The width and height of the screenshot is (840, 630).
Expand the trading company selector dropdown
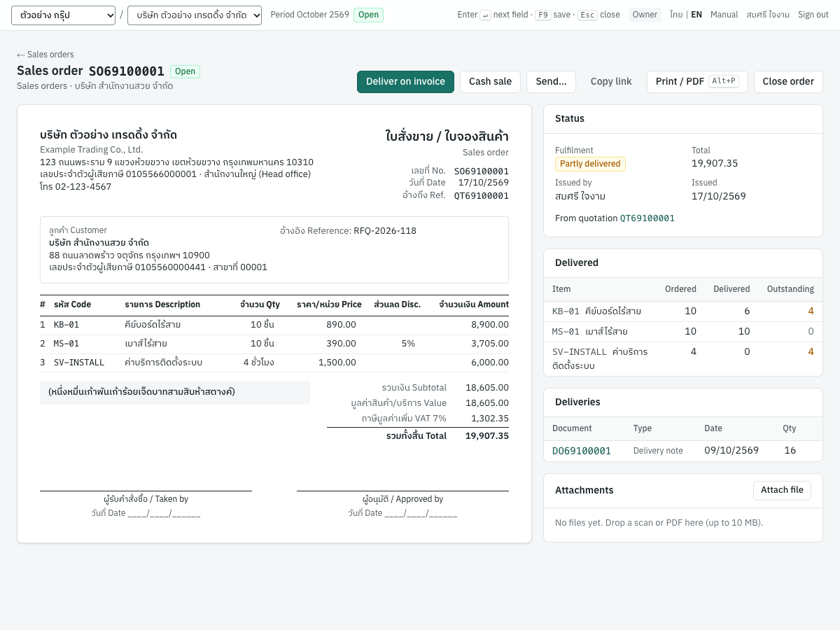click(195, 15)
